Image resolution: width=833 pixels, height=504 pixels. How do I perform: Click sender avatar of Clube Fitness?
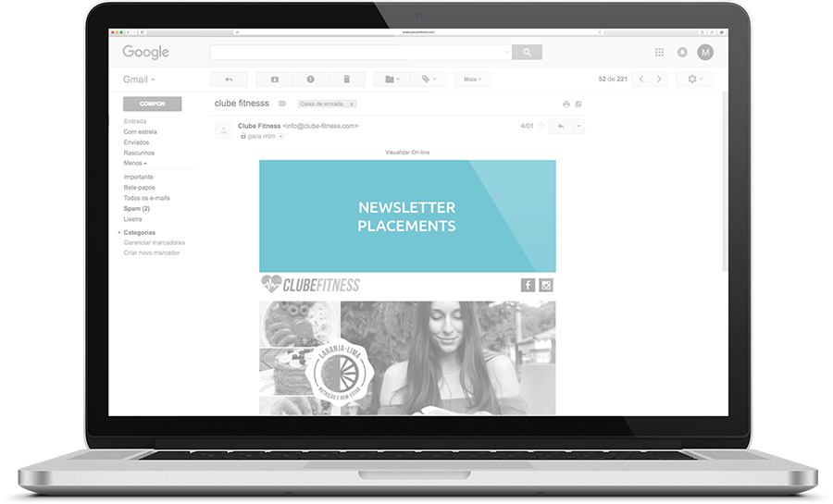pyautogui.click(x=224, y=130)
